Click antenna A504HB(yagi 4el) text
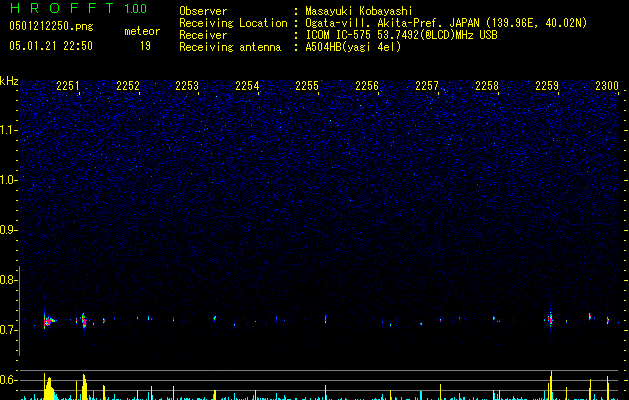 [x=353, y=47]
